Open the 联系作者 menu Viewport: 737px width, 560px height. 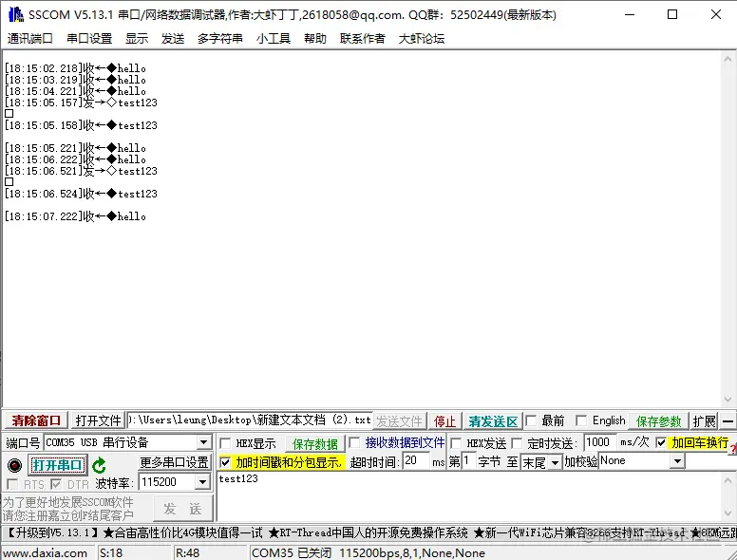pyautogui.click(x=363, y=39)
